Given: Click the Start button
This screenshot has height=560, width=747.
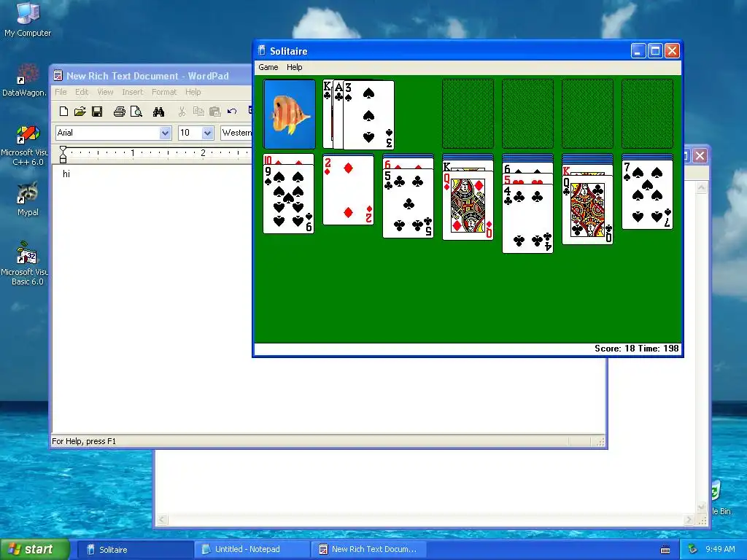Looking at the screenshot, I should (x=35, y=549).
